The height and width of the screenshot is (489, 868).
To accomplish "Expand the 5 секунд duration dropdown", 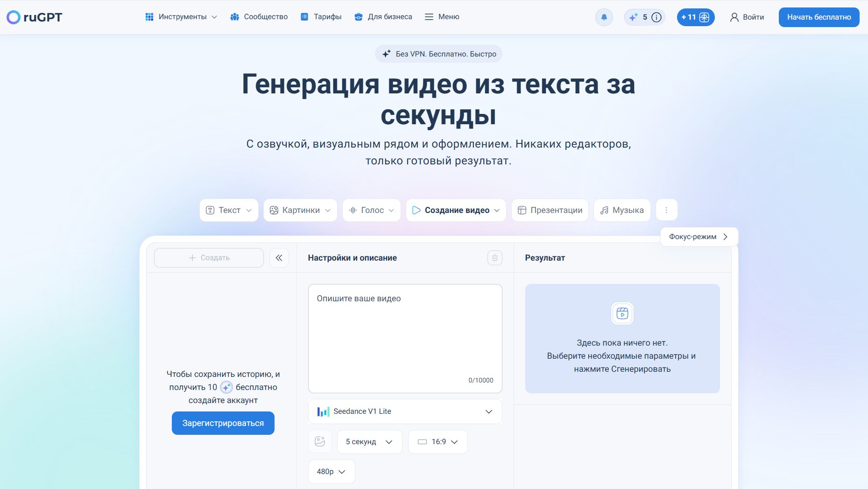I will [x=369, y=441].
